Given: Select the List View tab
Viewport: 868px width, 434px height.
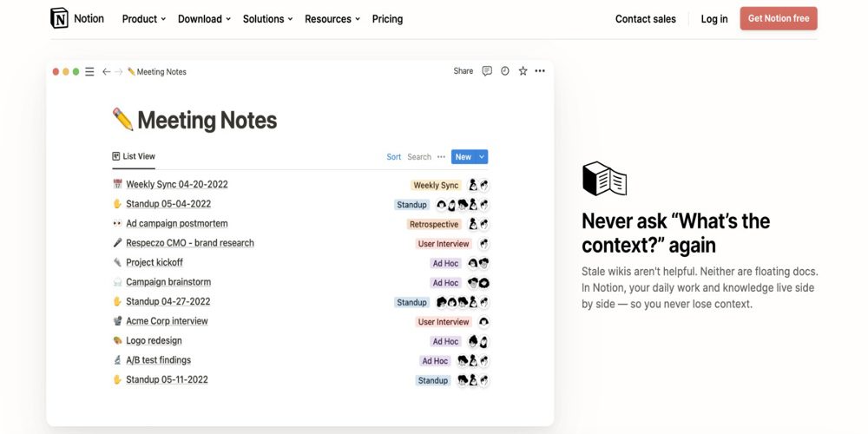Looking at the screenshot, I should 134,156.
